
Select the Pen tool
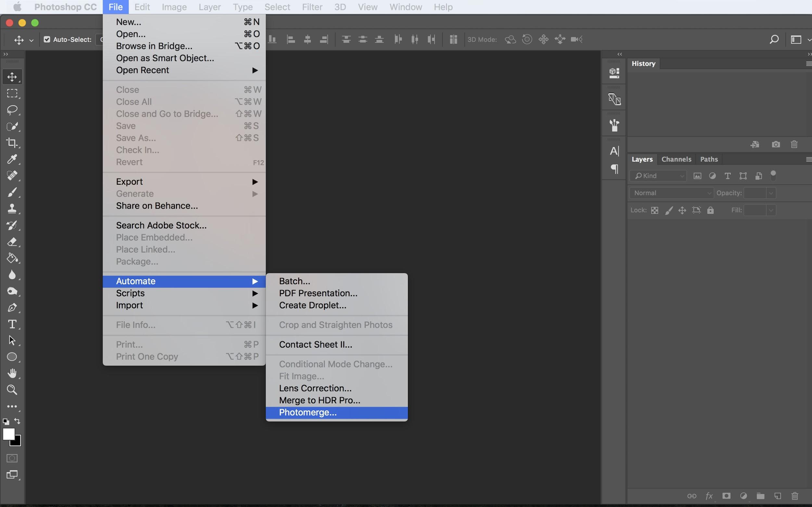12,307
